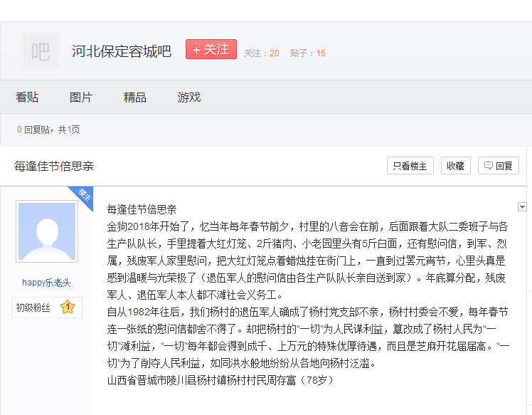Select the 精品 tab
532x415 pixels.
[x=135, y=98]
